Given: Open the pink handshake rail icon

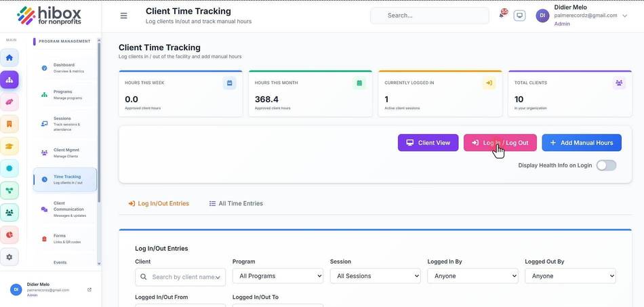Looking at the screenshot, I should [9, 102].
